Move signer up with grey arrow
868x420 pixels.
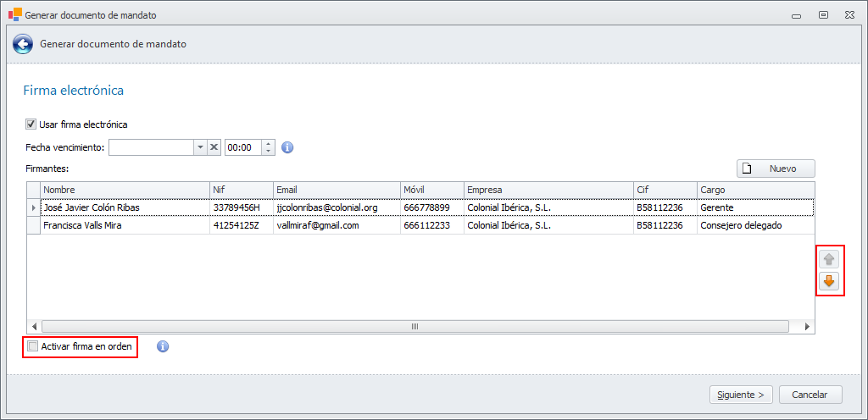(829, 258)
